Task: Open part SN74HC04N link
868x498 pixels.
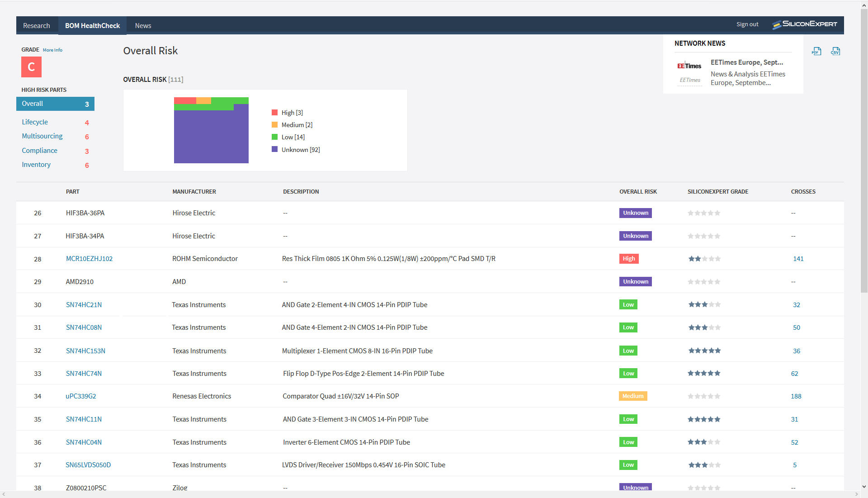Action: [84, 442]
